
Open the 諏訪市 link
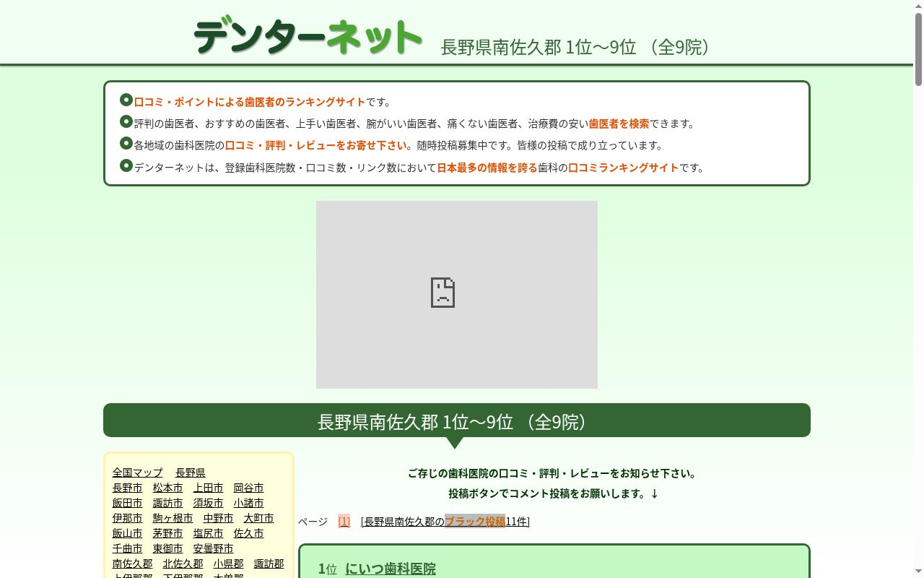[x=168, y=503]
